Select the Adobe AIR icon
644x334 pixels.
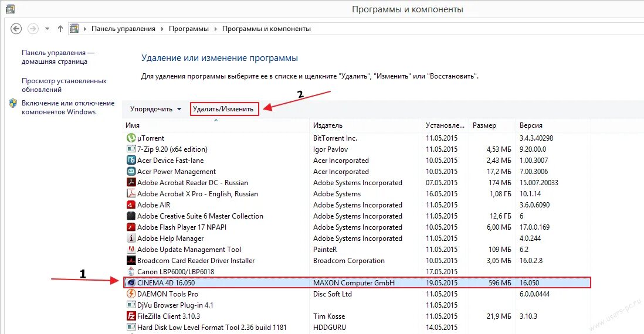[x=131, y=205]
